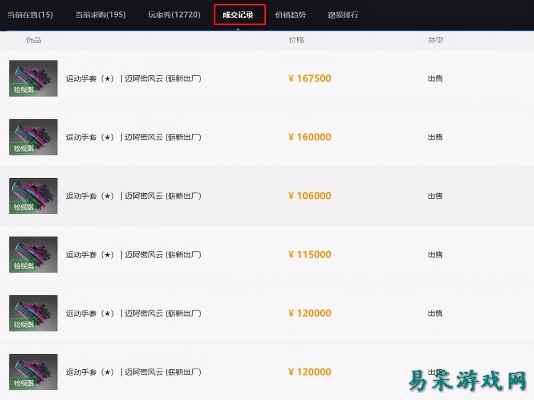Open item name link priced ¥115000
Image resolution: width=534 pixels, height=400 pixels.
pyautogui.click(x=134, y=255)
